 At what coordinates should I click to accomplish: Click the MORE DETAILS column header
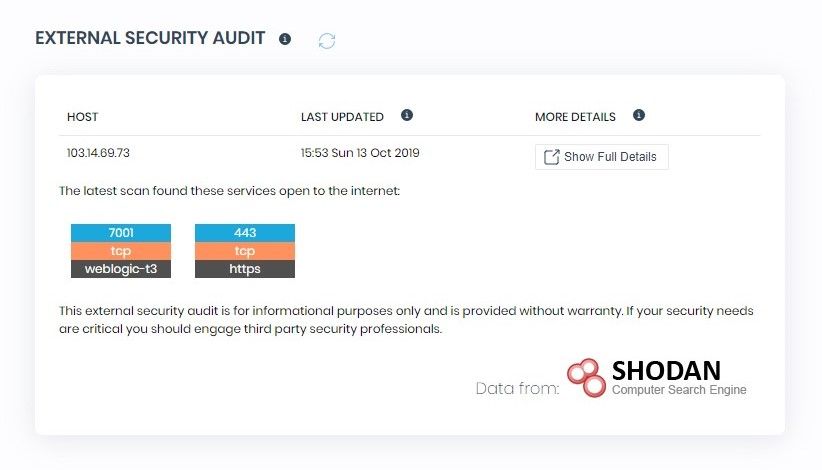coord(575,117)
